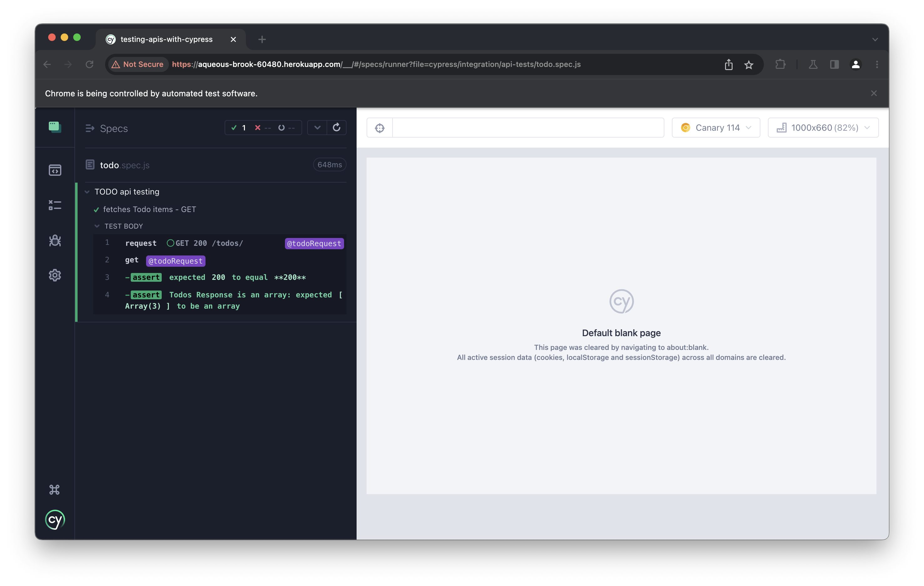The image size is (924, 586).
Task: Open the Canary 114 browser dropdown
Action: click(x=716, y=128)
